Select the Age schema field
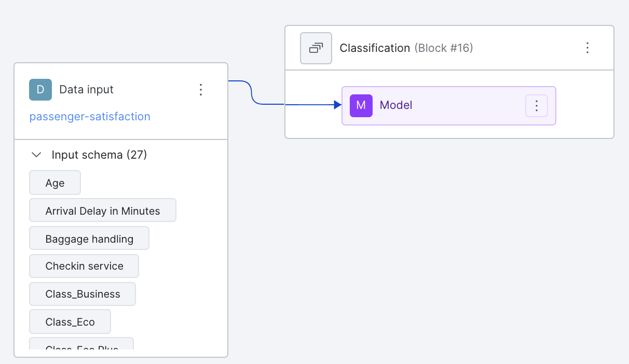 [55, 183]
